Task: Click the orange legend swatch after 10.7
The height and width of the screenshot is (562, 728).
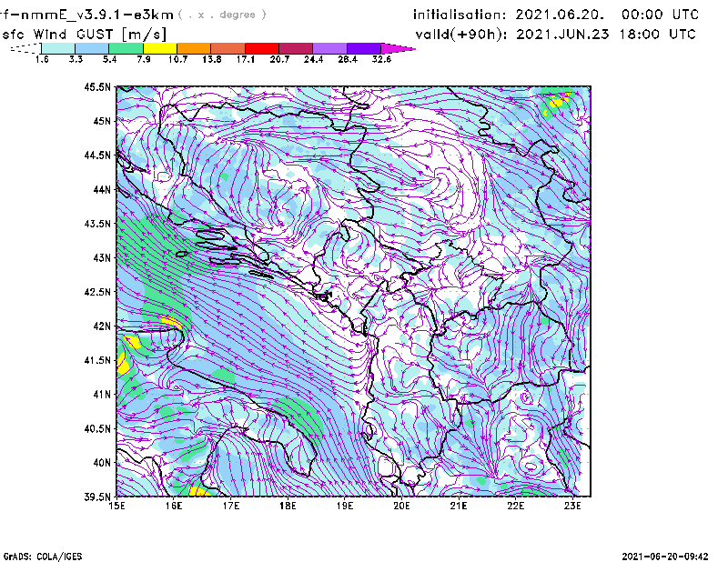Action: [194, 48]
